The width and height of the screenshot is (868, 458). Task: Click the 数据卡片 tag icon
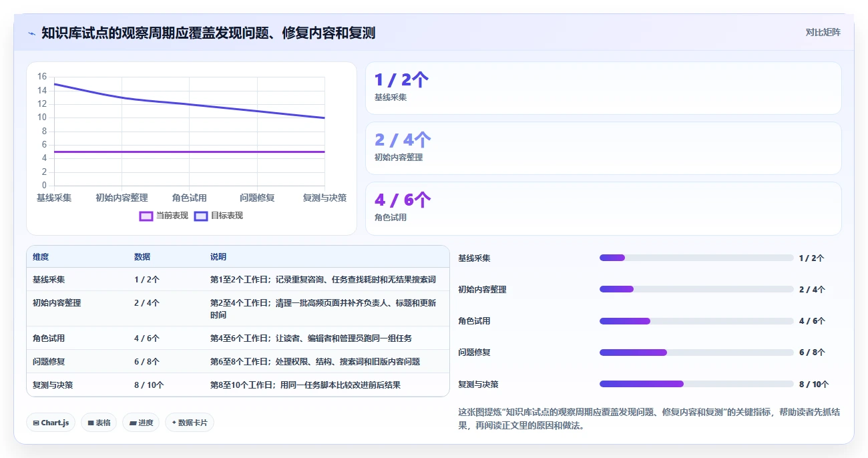(x=174, y=423)
